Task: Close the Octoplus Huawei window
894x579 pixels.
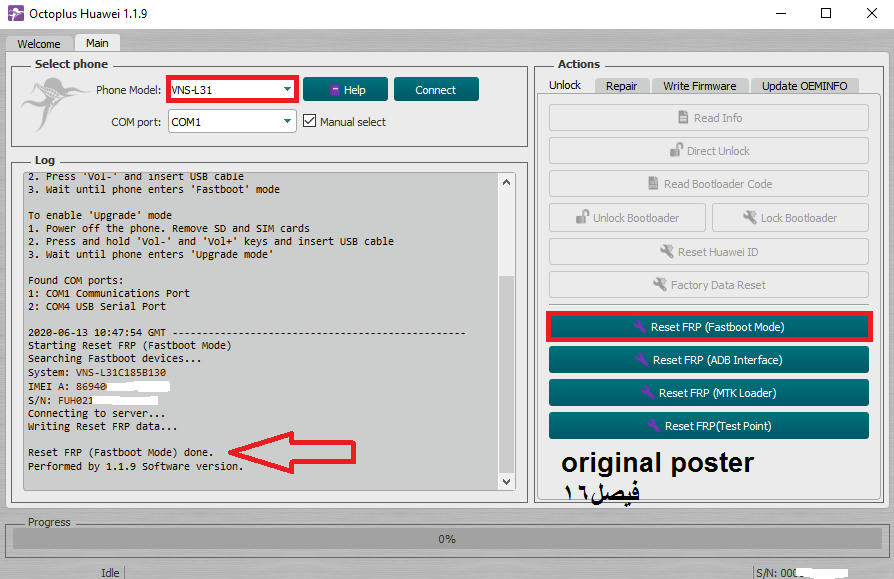Action: (872, 13)
